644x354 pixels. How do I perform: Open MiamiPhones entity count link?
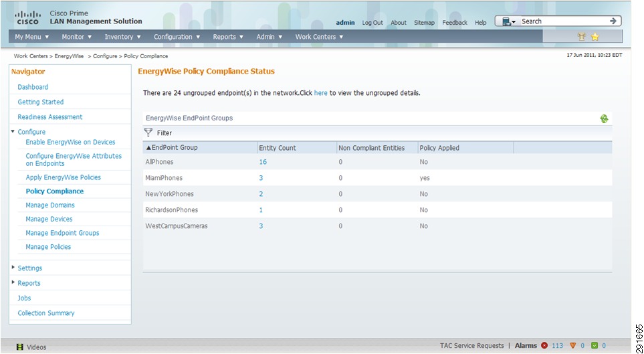pyautogui.click(x=261, y=177)
